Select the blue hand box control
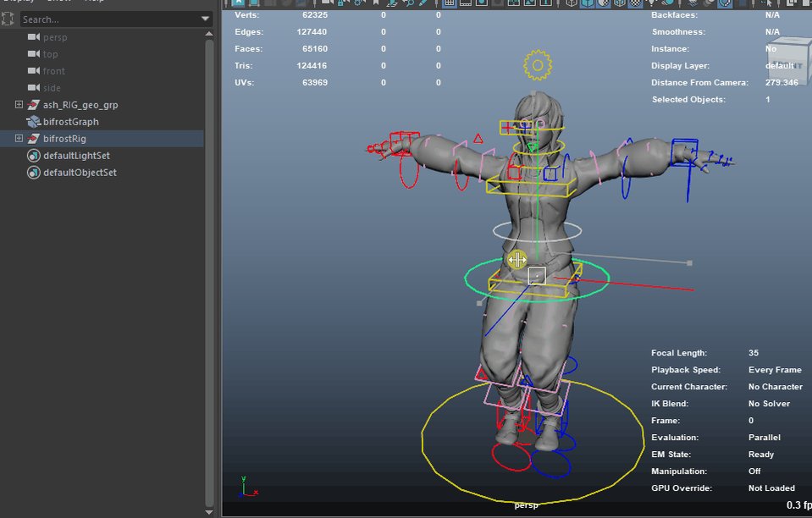The height and width of the screenshot is (518, 812). 684,152
